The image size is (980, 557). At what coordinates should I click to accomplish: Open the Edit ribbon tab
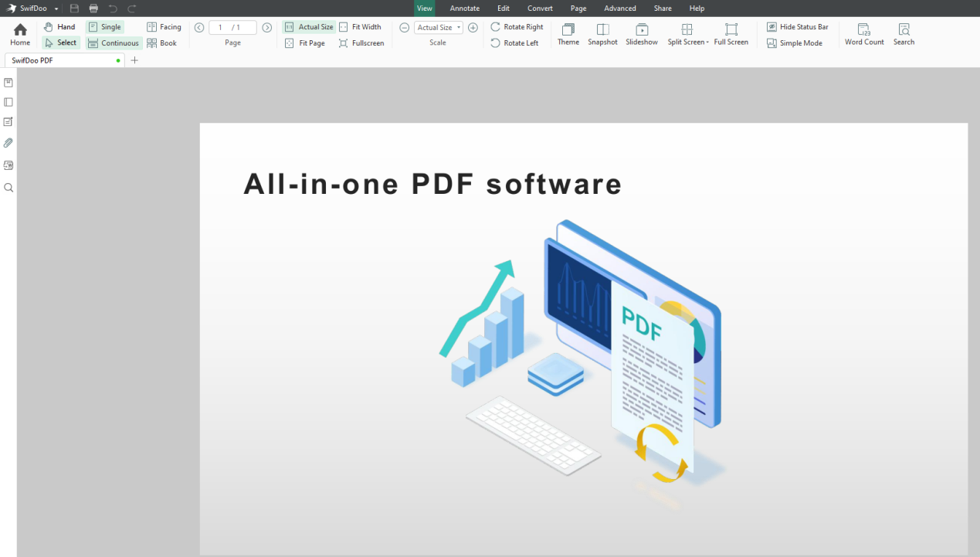click(504, 8)
